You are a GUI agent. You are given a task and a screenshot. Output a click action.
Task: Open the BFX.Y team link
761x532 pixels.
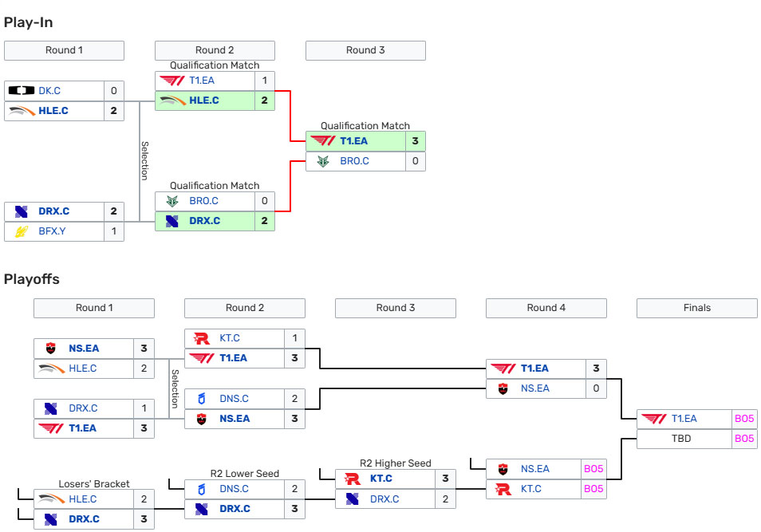point(51,232)
